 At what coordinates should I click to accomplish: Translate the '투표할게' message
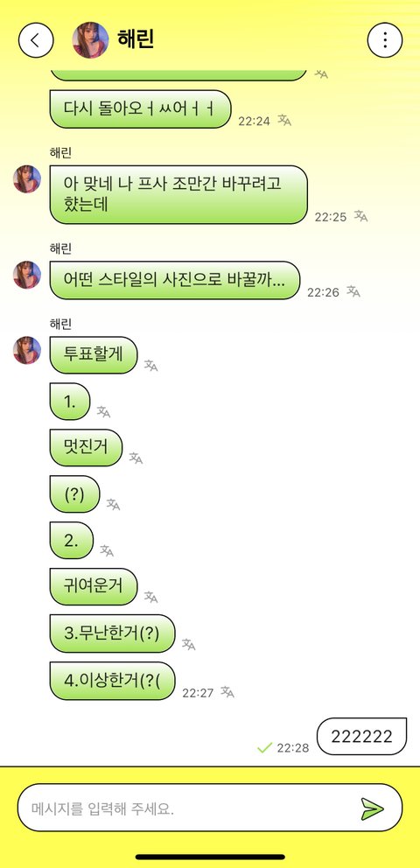151,366
